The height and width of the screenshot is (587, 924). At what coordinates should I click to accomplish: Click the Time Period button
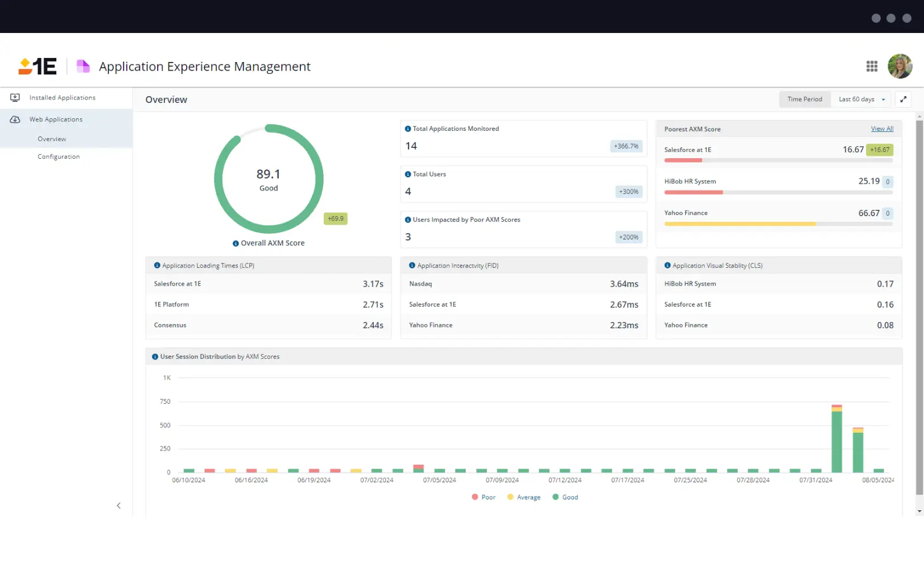[x=805, y=99]
